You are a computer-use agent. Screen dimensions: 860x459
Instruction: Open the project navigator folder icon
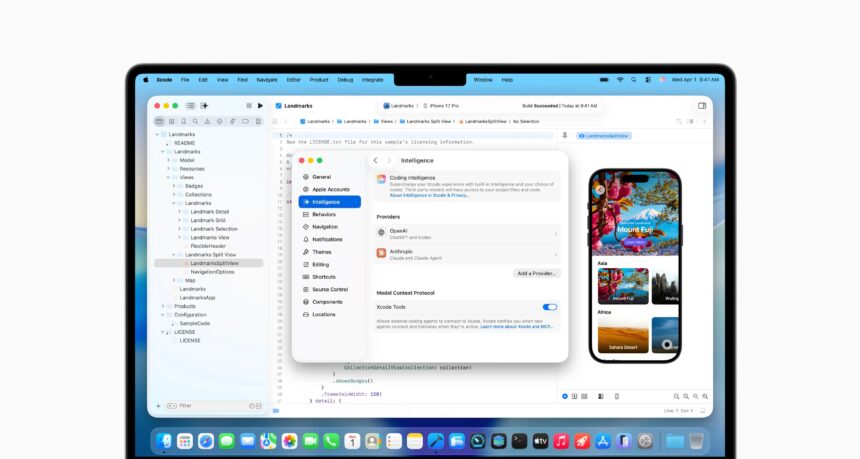click(159, 121)
